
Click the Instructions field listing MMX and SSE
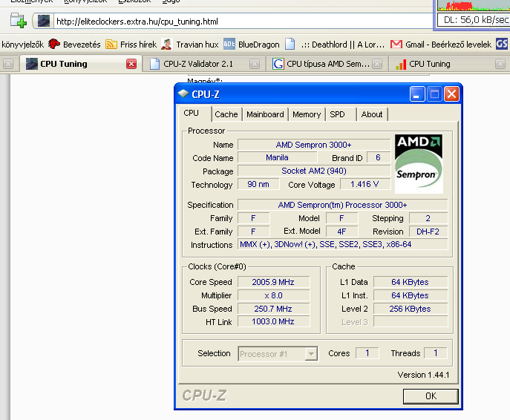pos(342,244)
